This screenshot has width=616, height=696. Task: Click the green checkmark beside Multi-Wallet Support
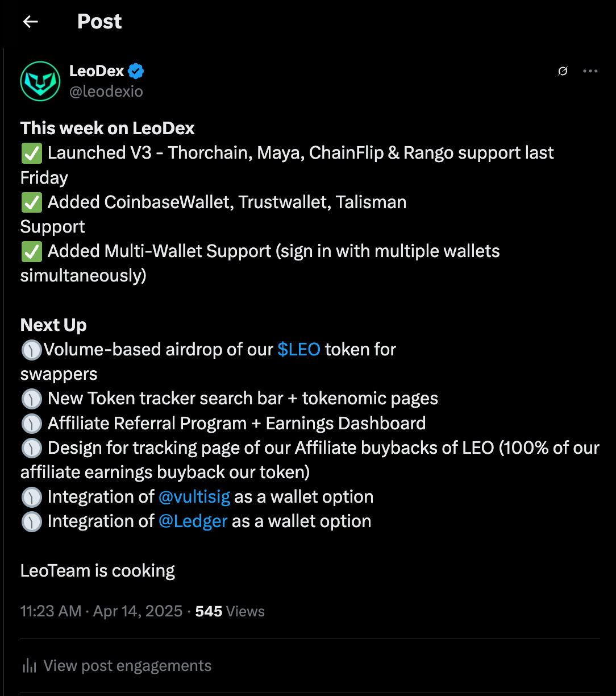tap(31, 251)
